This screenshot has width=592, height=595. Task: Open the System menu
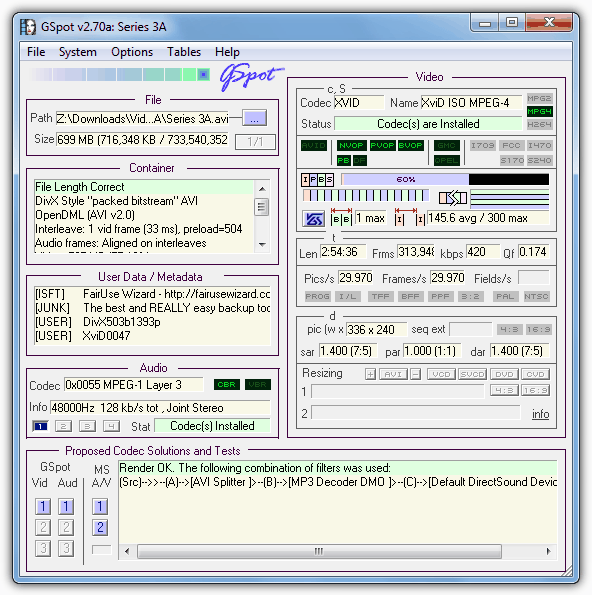point(78,52)
